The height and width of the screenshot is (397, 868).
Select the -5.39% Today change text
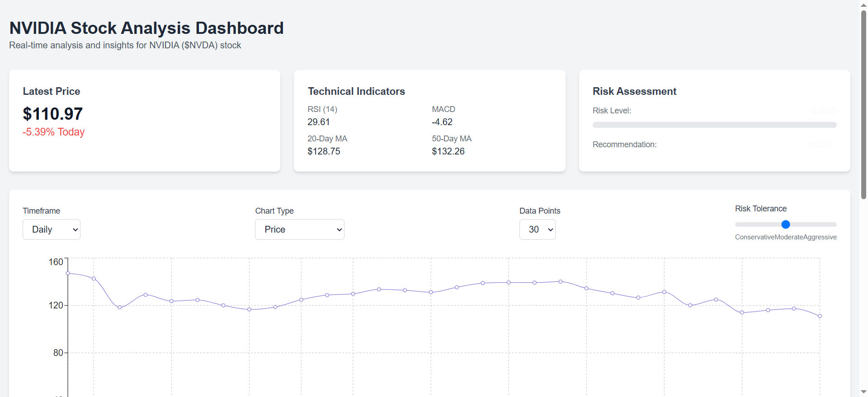[54, 132]
